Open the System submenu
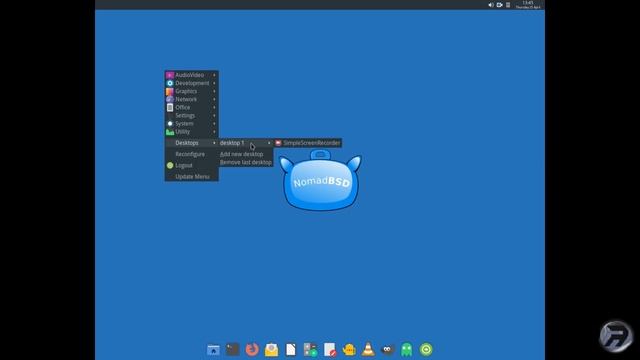 (191, 124)
